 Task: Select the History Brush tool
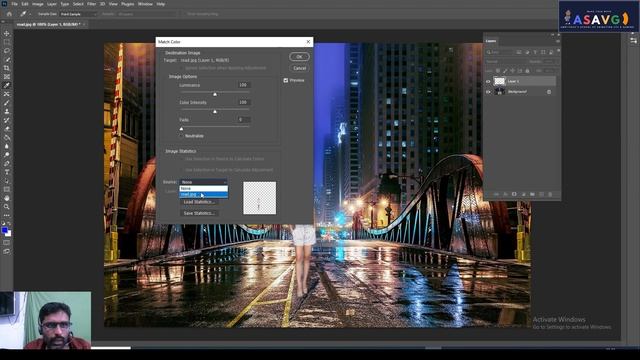pos(7,120)
